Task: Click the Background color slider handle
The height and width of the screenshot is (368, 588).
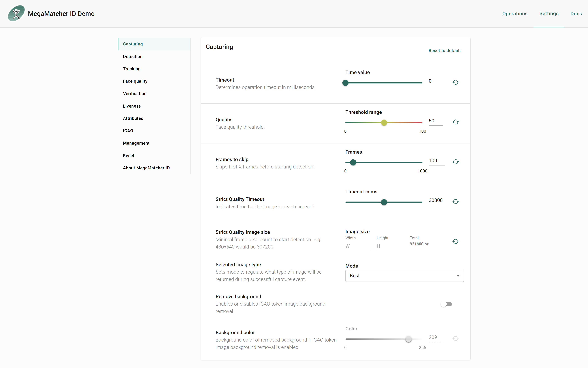Action: tap(409, 339)
